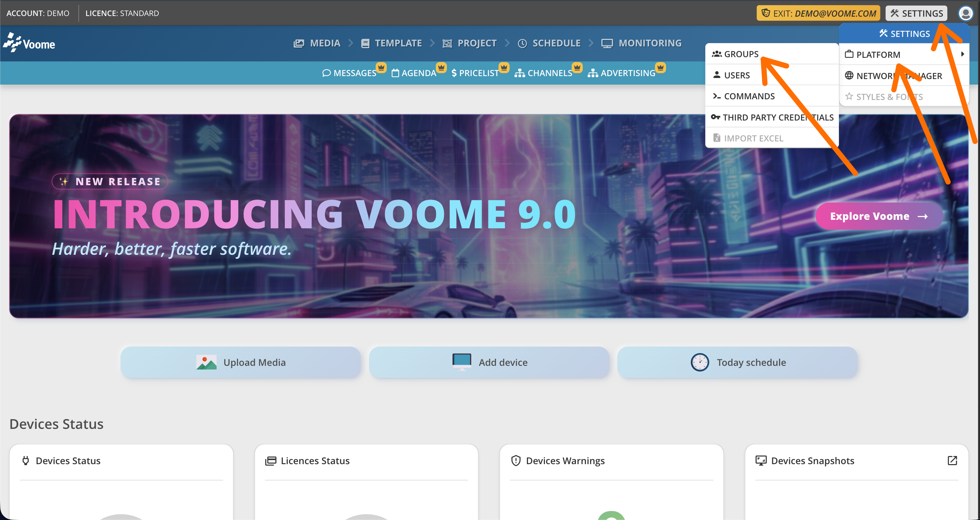Click the Schedule clock icon in navigation
This screenshot has width=980, height=520.
522,44
